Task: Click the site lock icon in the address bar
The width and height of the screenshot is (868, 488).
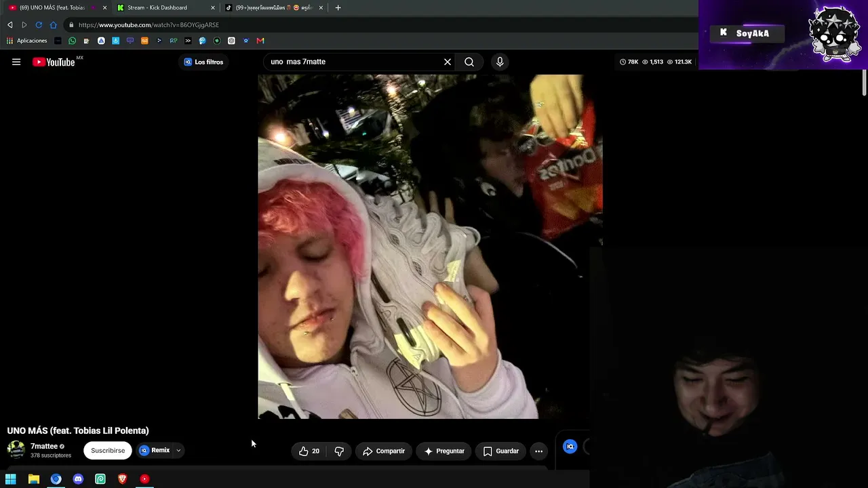Action: click(x=71, y=25)
